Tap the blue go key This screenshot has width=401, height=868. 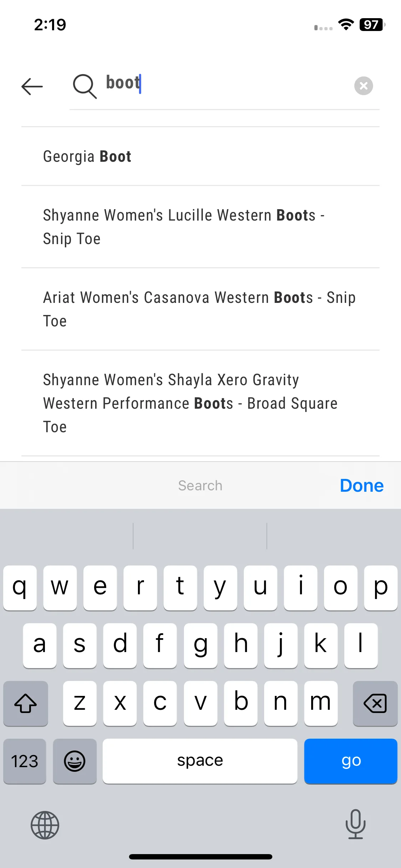[x=351, y=761]
